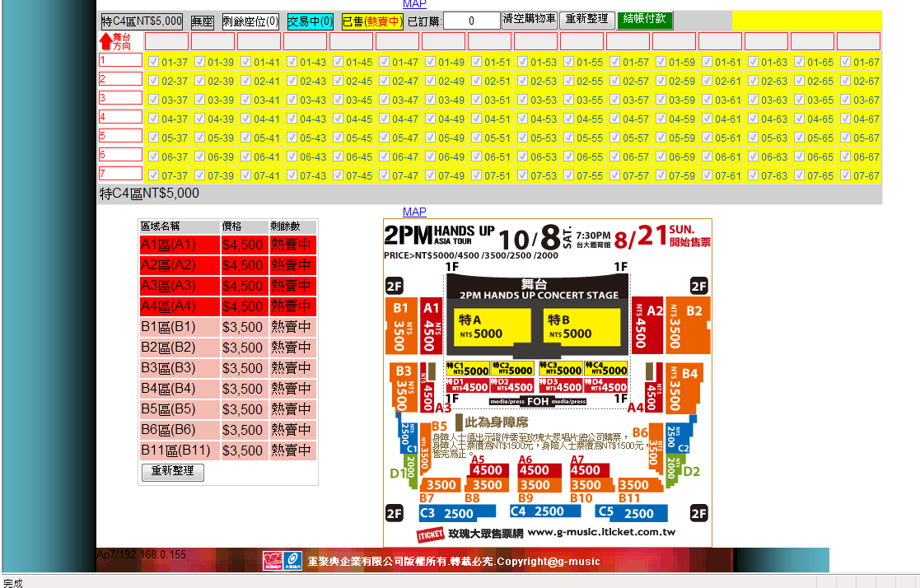Screen dimensions: 920x588
Task: Click the C3 2500 blue zone on map
Action: (458, 514)
